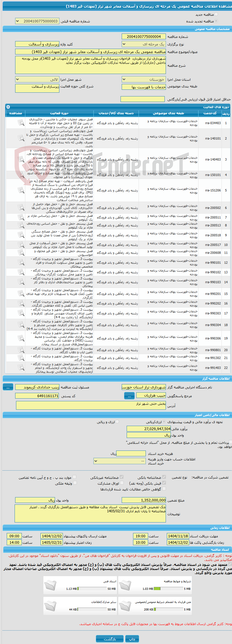Toggle the فیش بانکی (وجه نقد) checkbox
232x644 pixels.
164,483
